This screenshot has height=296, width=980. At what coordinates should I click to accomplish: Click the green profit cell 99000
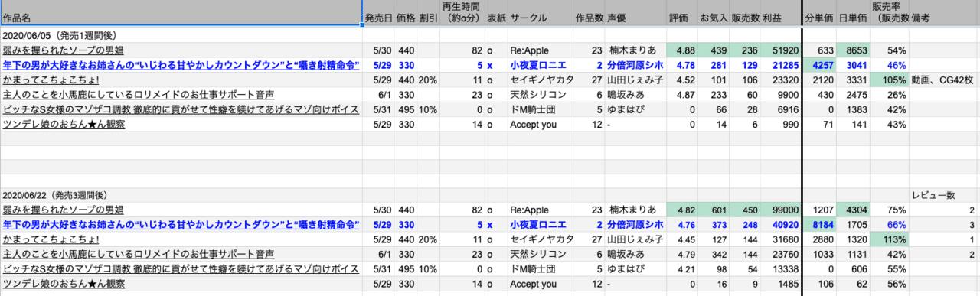click(780, 210)
